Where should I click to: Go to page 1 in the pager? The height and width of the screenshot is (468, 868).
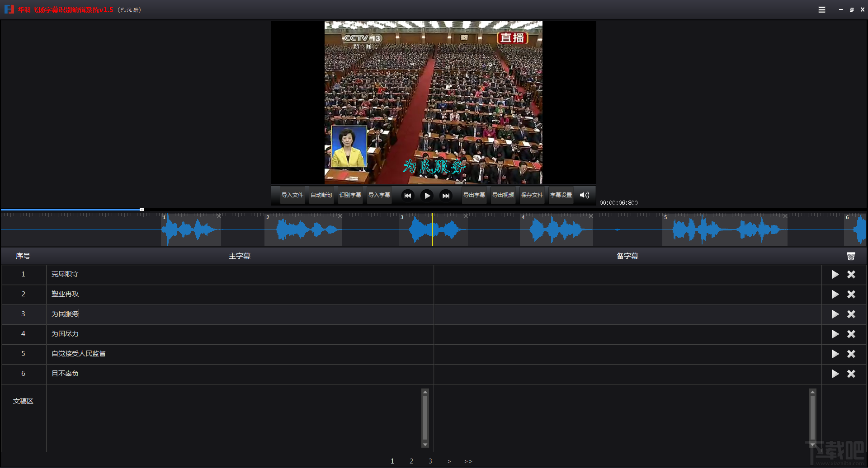tap(392, 461)
